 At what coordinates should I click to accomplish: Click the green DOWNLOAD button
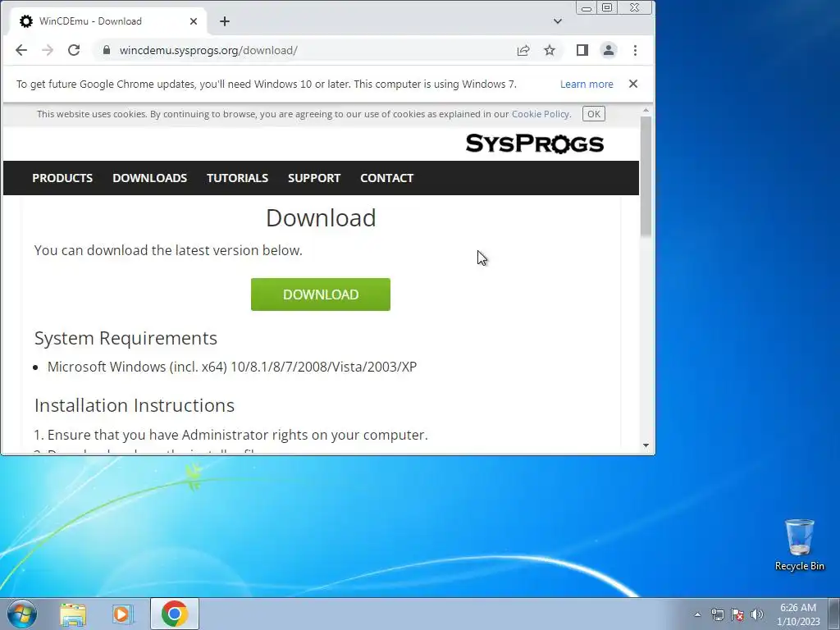coord(321,294)
